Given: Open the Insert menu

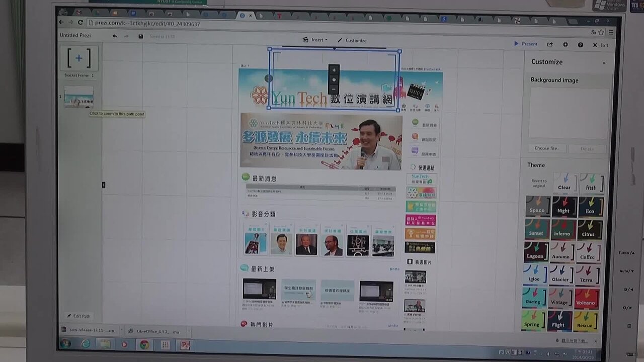Looking at the screenshot, I should (315, 40).
